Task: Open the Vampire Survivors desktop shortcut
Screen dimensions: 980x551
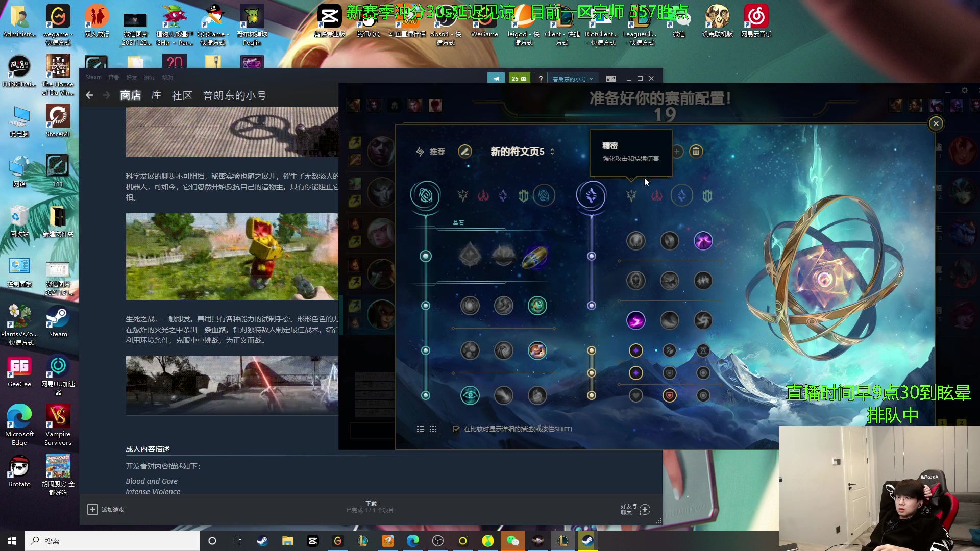Action: 58,425
